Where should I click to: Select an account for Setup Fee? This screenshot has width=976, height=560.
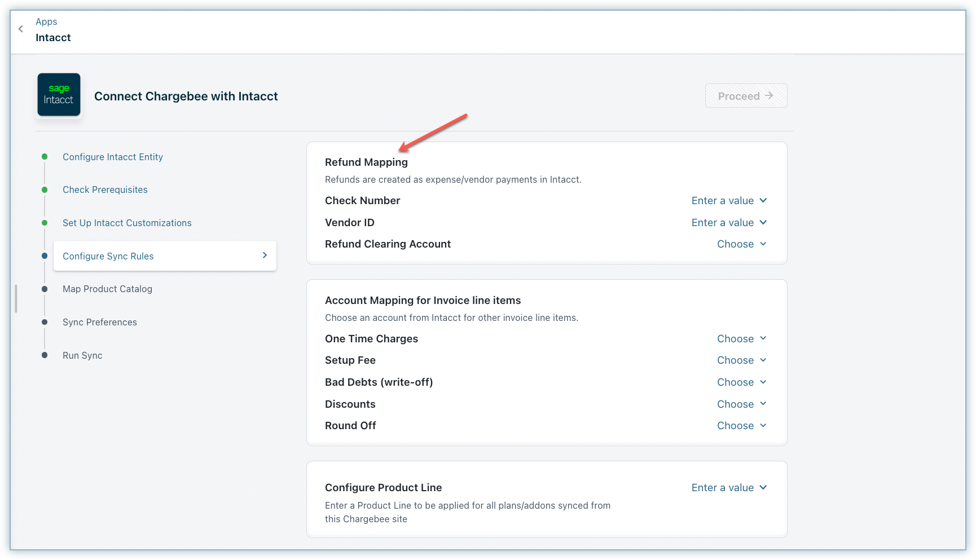point(741,360)
